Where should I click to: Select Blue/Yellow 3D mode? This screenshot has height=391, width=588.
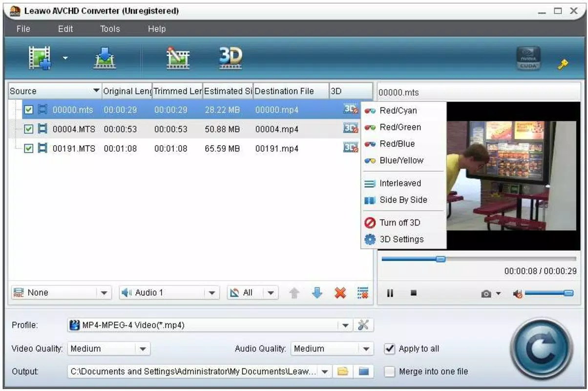tap(403, 160)
